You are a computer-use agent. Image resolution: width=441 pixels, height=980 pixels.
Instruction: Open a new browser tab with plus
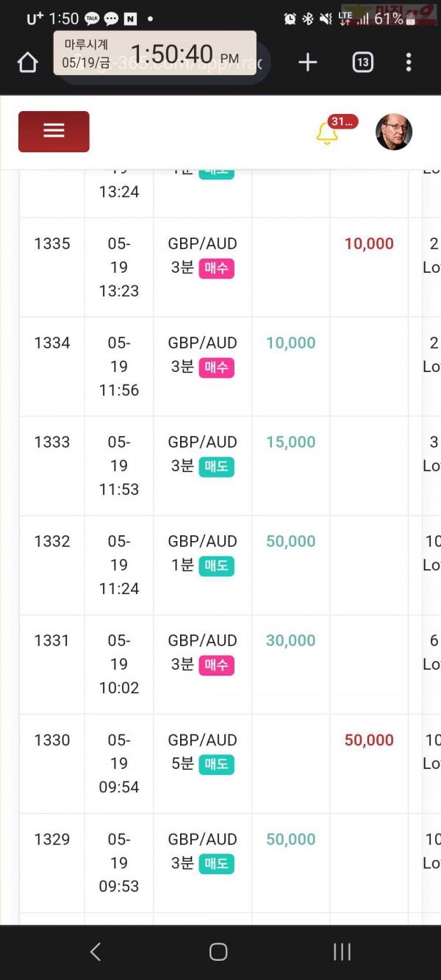[307, 62]
